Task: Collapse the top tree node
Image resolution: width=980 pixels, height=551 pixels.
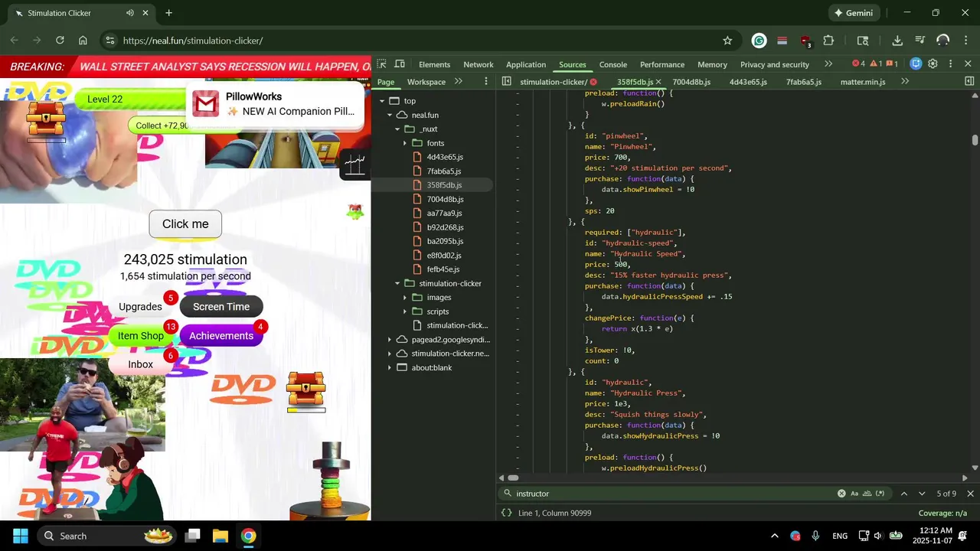Action: click(381, 101)
